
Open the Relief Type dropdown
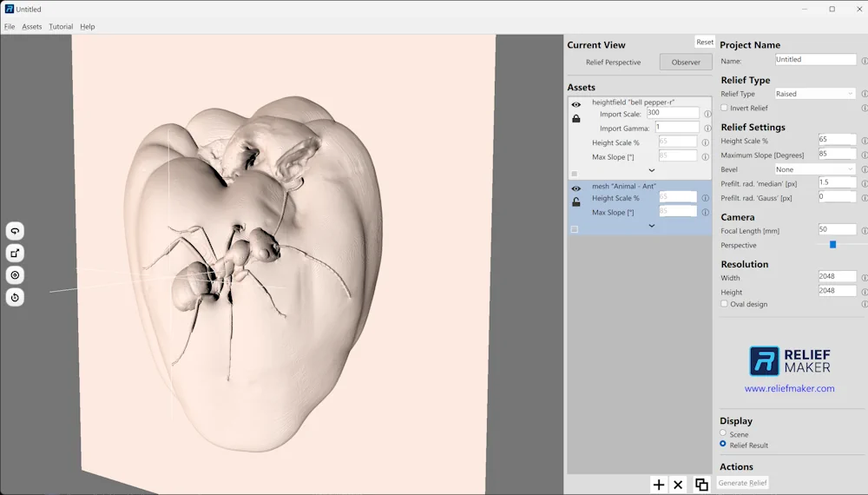tap(815, 94)
